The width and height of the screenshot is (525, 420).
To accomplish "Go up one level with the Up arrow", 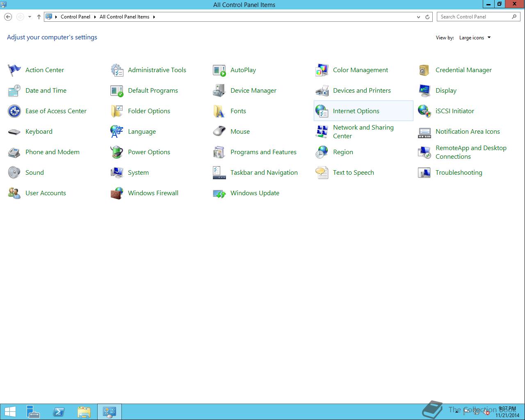I will pyautogui.click(x=39, y=17).
